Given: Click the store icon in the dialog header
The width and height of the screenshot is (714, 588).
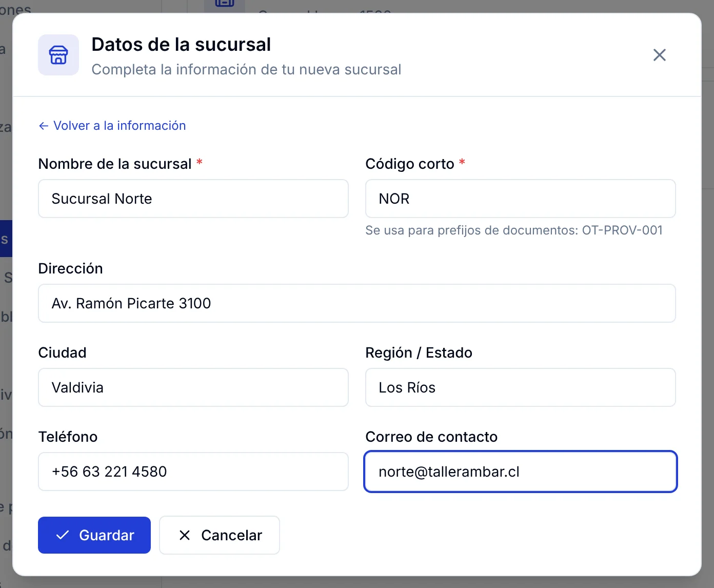Looking at the screenshot, I should pos(58,55).
